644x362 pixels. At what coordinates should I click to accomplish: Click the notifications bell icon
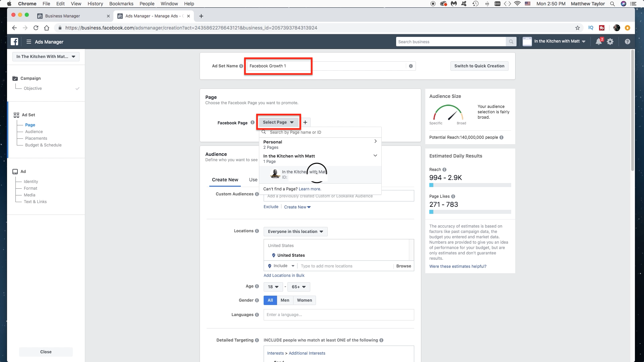pyautogui.click(x=599, y=42)
